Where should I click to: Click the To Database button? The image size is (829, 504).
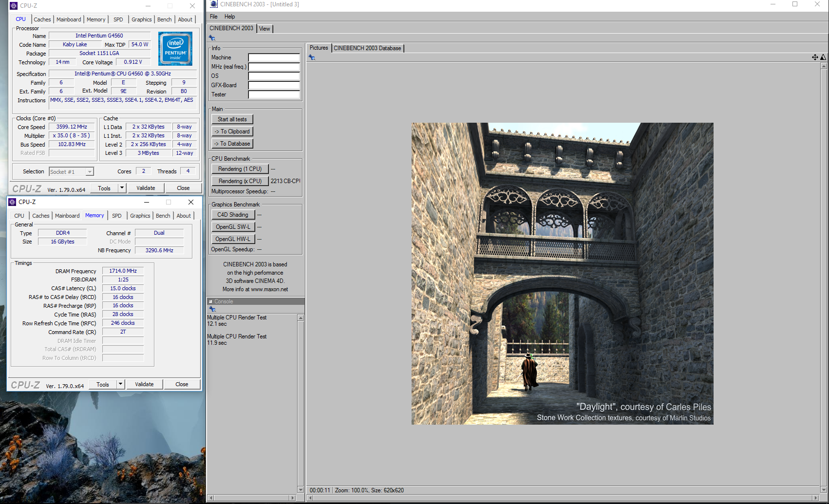pos(232,144)
